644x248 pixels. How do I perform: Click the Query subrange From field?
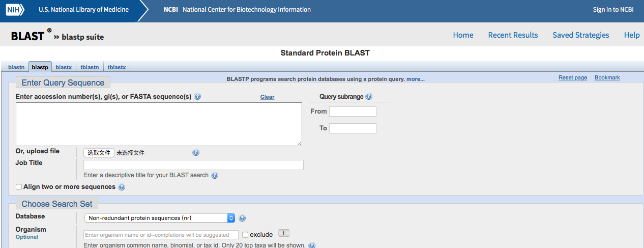coord(353,112)
